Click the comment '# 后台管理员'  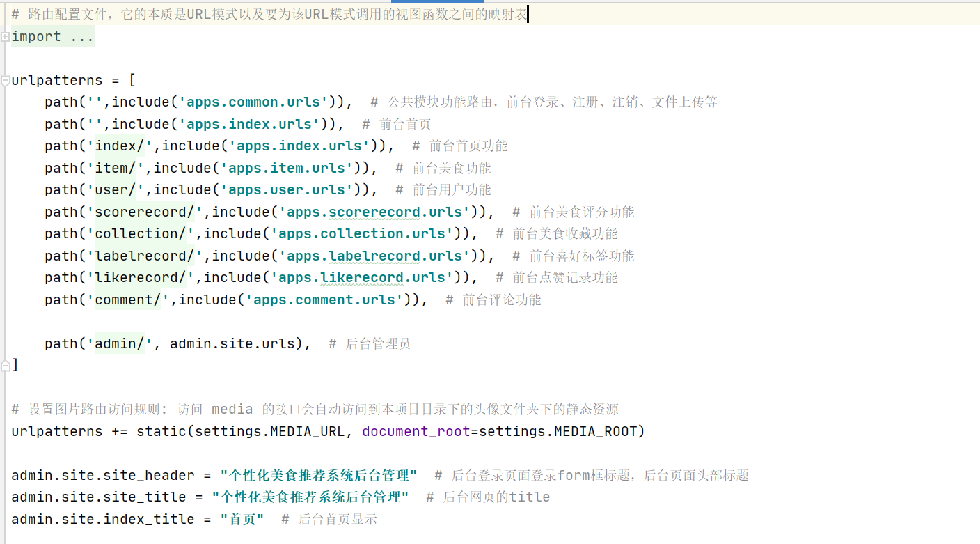(370, 343)
